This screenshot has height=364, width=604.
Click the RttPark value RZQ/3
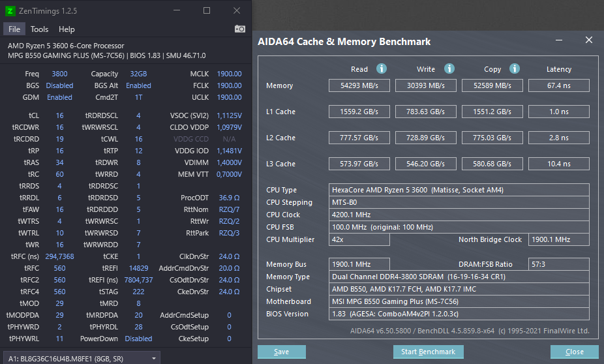[229, 233]
